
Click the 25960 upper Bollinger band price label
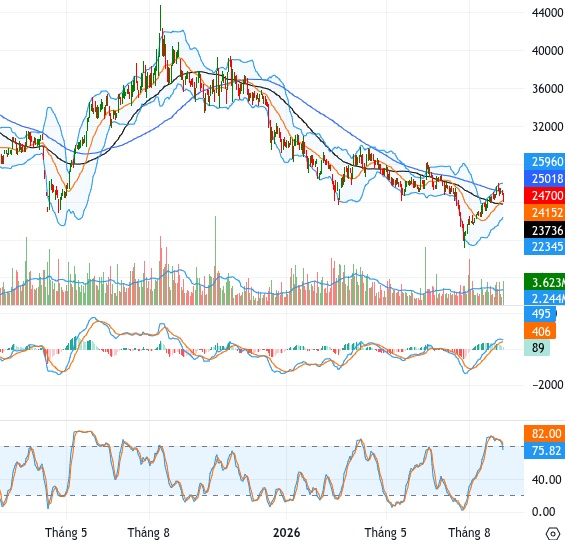pyautogui.click(x=544, y=162)
